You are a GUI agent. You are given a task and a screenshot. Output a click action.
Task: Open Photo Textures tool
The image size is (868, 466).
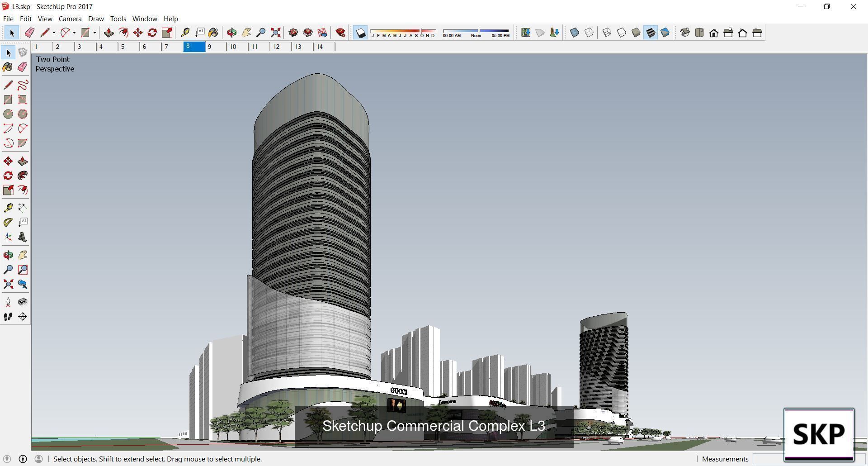pos(555,33)
